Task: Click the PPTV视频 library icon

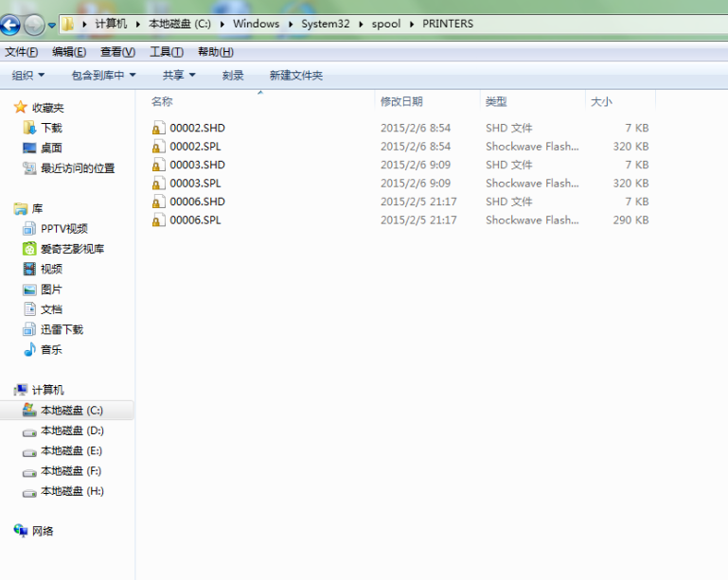Action: (x=29, y=228)
